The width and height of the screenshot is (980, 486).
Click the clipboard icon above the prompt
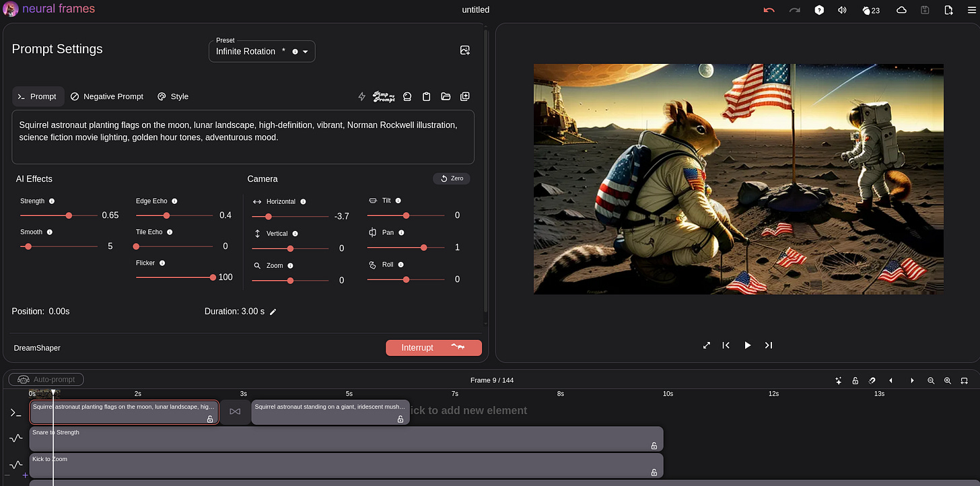pos(426,96)
